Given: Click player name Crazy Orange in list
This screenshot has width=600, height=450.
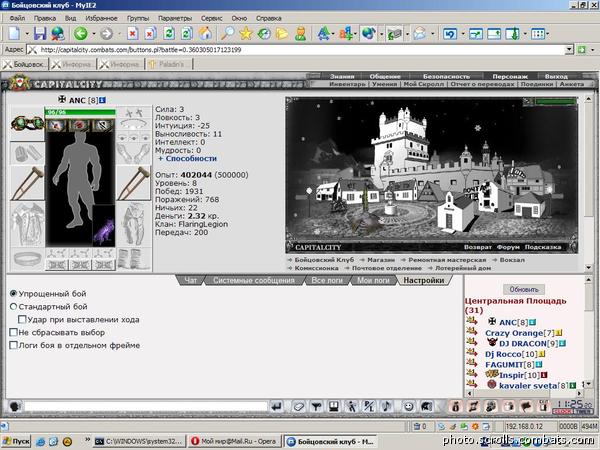Looking at the screenshot, I should click(514, 333).
